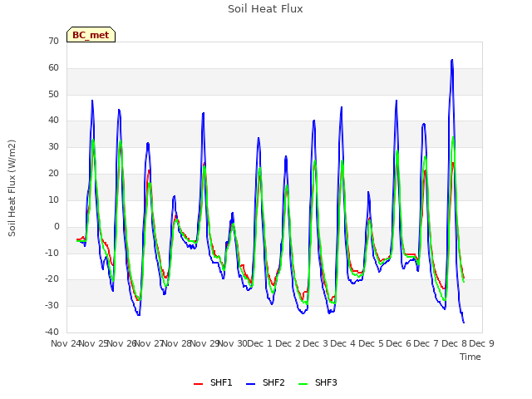Click the Dec 2 x-axis tick label
The image size is (532, 399).
pos(288,343)
